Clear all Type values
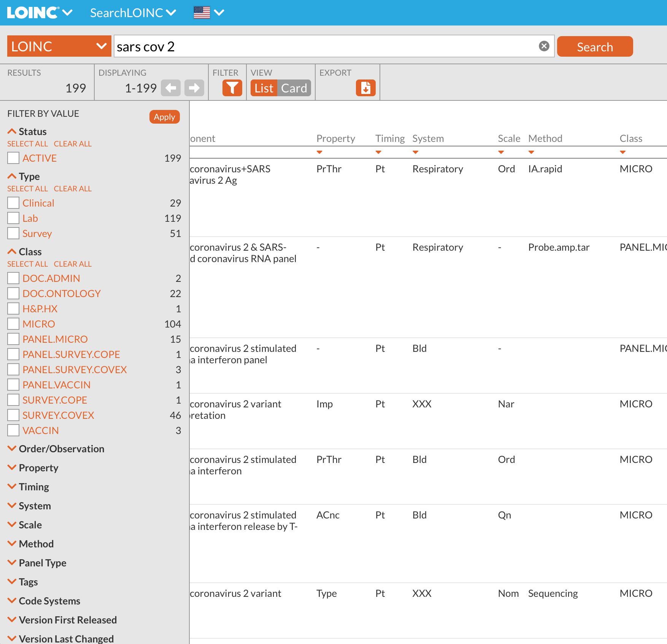The height and width of the screenshot is (644, 667). pyautogui.click(x=73, y=189)
